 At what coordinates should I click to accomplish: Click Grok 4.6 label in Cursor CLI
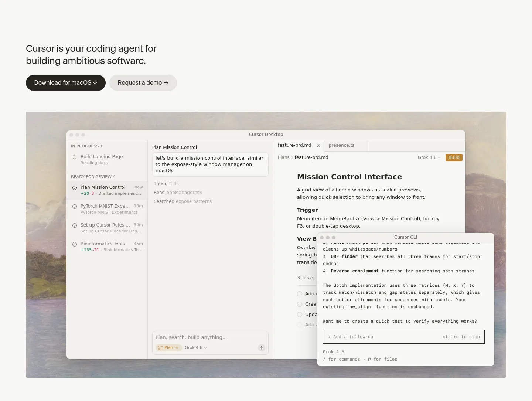coord(333,352)
